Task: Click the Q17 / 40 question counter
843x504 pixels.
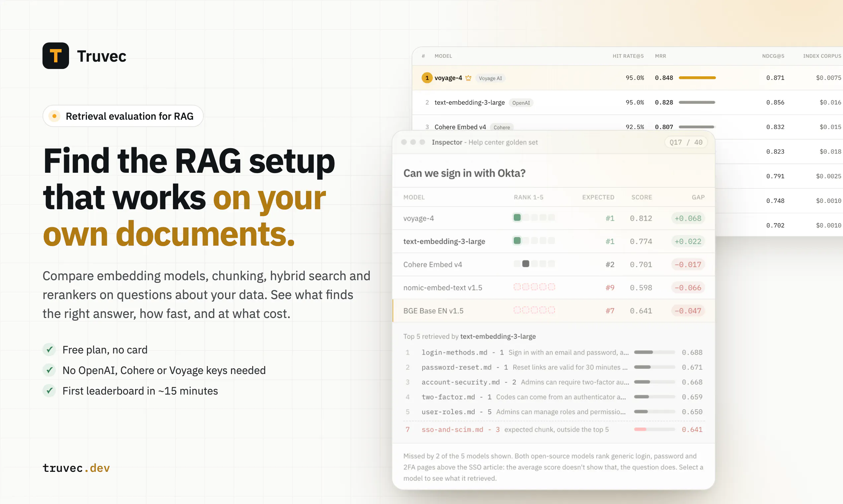Action: click(x=686, y=142)
